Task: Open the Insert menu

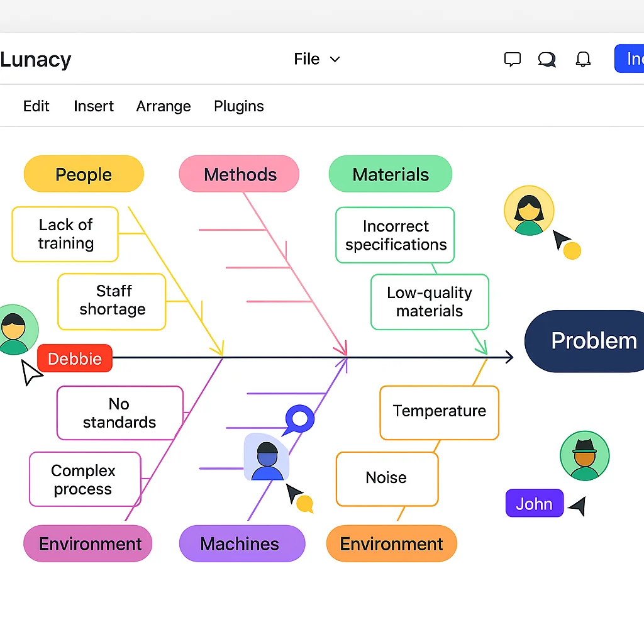Action: click(94, 106)
